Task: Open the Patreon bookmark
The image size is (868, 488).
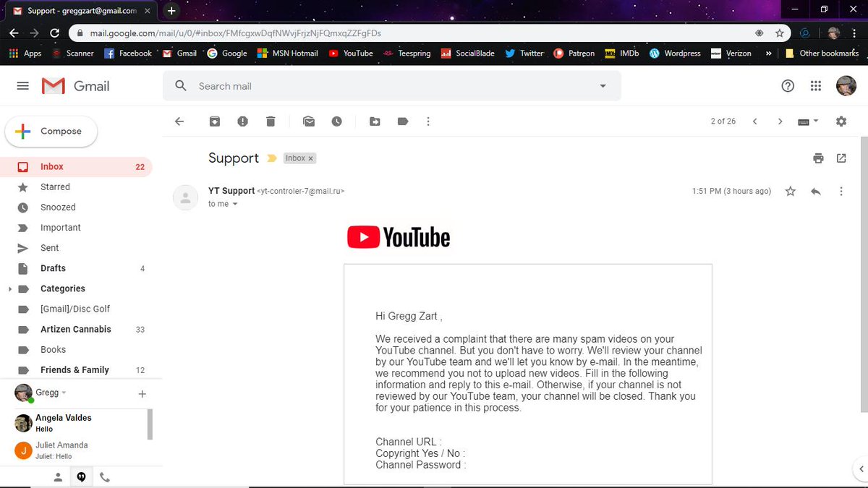Action: pos(574,53)
